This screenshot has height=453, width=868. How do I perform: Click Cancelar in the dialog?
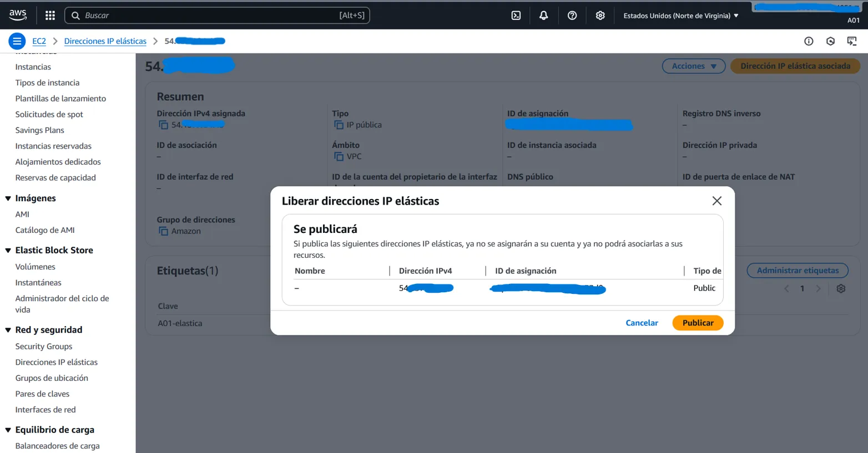pos(642,323)
